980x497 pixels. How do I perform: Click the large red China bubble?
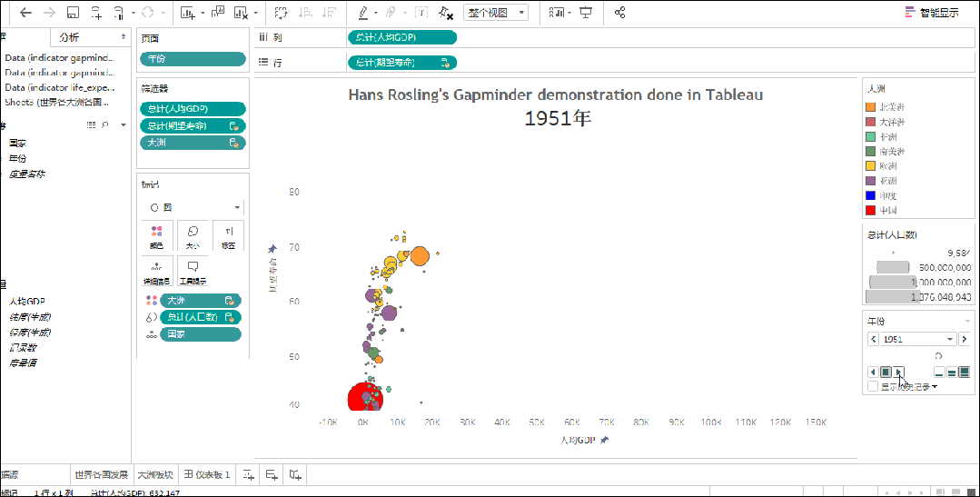(x=363, y=397)
